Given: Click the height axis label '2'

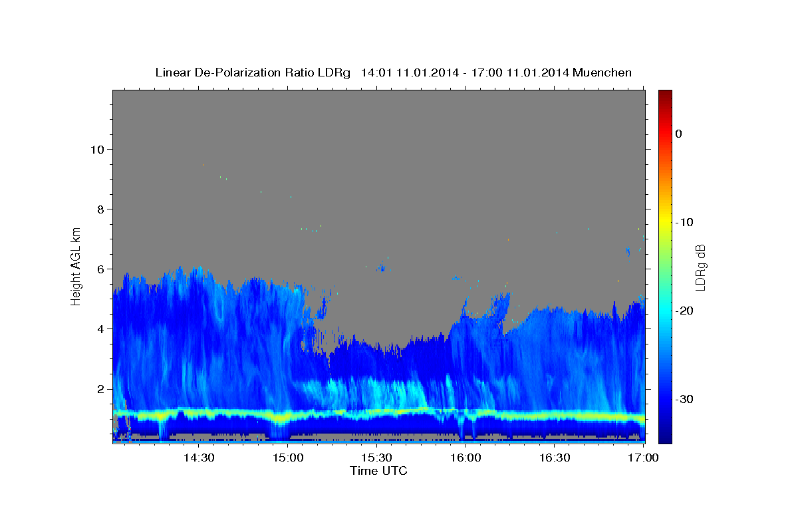Looking at the screenshot, I should click(x=100, y=388).
